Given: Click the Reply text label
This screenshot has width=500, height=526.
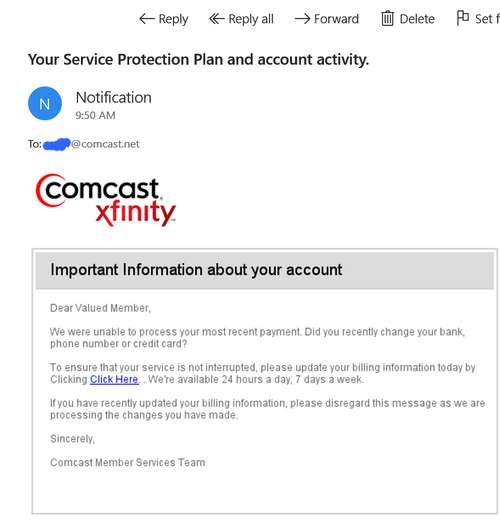Looking at the screenshot, I should pyautogui.click(x=173, y=19).
